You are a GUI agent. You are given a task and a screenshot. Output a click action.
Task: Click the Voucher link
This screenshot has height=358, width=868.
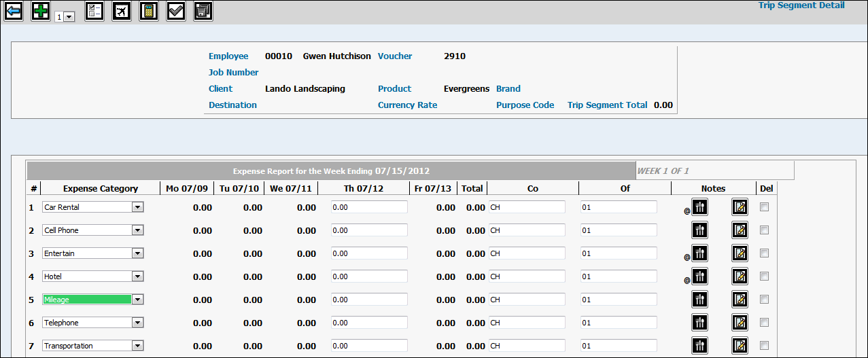click(395, 56)
